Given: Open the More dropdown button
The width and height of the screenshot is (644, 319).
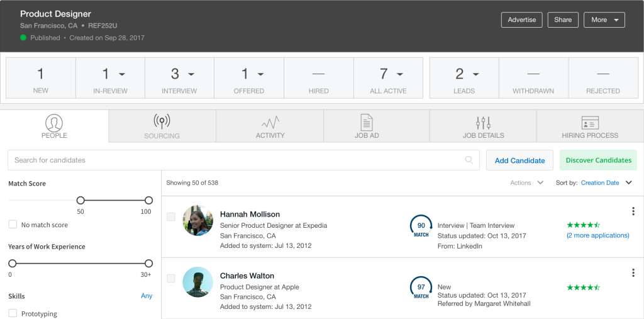Looking at the screenshot, I should 604,20.
